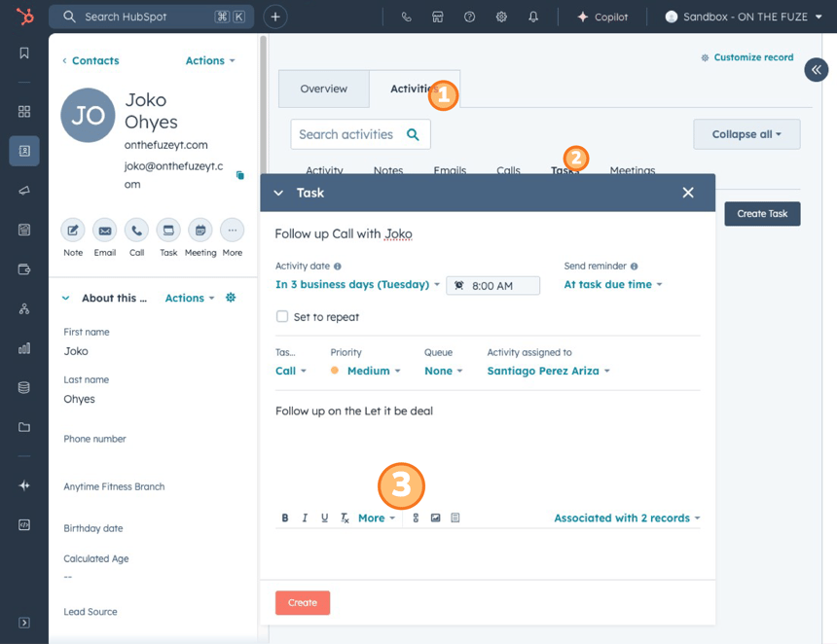Insert a snippet in the task editor
Image resolution: width=837 pixels, height=644 pixels.
point(455,518)
